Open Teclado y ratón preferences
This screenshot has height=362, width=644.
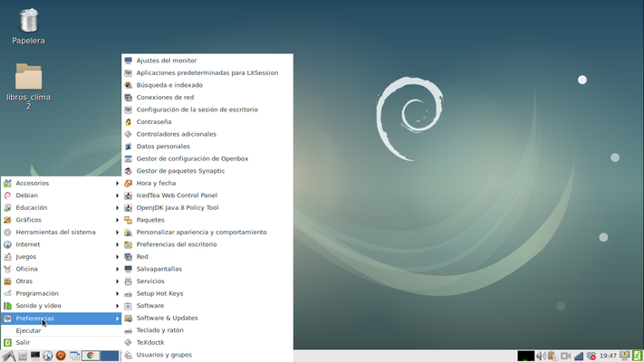[x=159, y=330]
